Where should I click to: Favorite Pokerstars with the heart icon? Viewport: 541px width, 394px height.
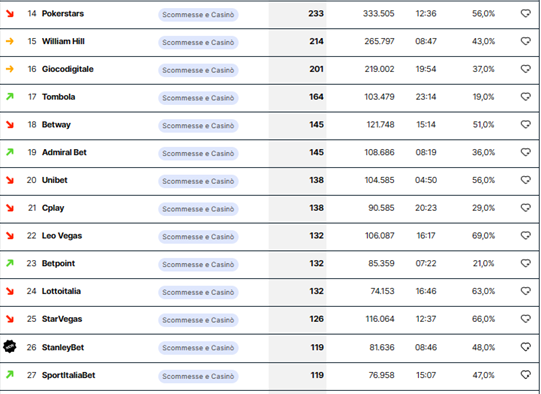pyautogui.click(x=525, y=13)
